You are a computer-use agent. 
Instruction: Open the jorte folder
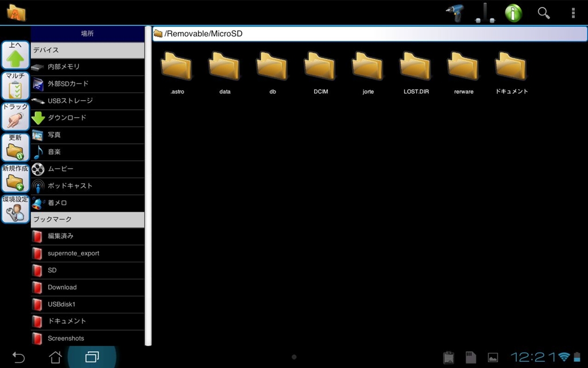click(x=368, y=73)
